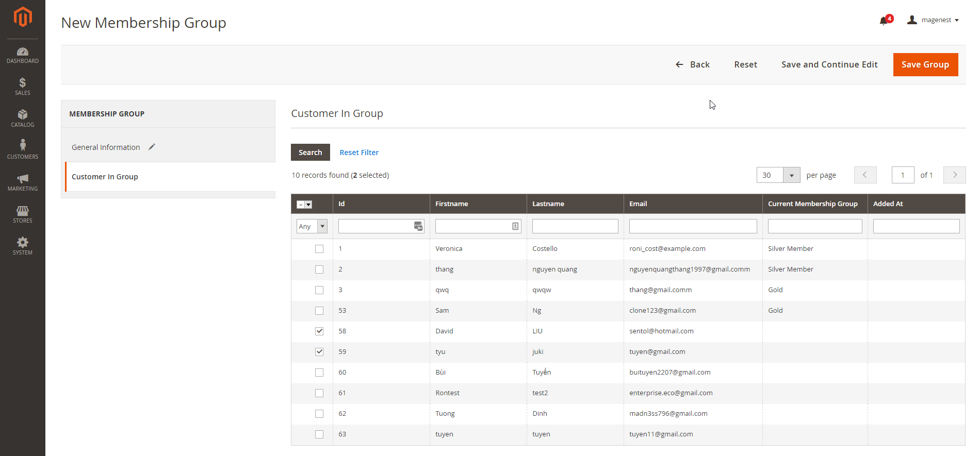Open the System gear icon
This screenshot has width=980, height=456.
[23, 246]
